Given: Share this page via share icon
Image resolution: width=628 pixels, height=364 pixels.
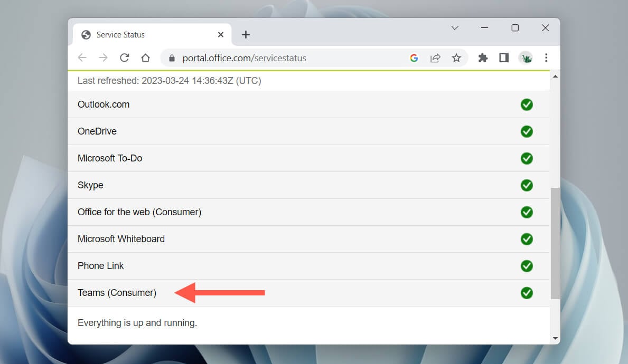Looking at the screenshot, I should (435, 58).
